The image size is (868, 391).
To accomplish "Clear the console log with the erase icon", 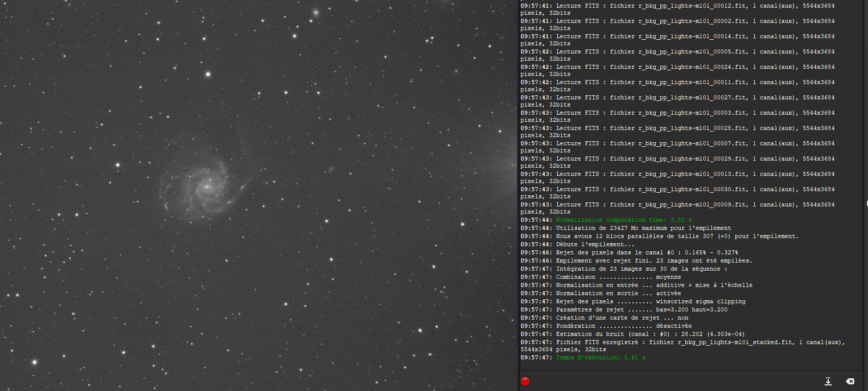I will click(x=850, y=381).
